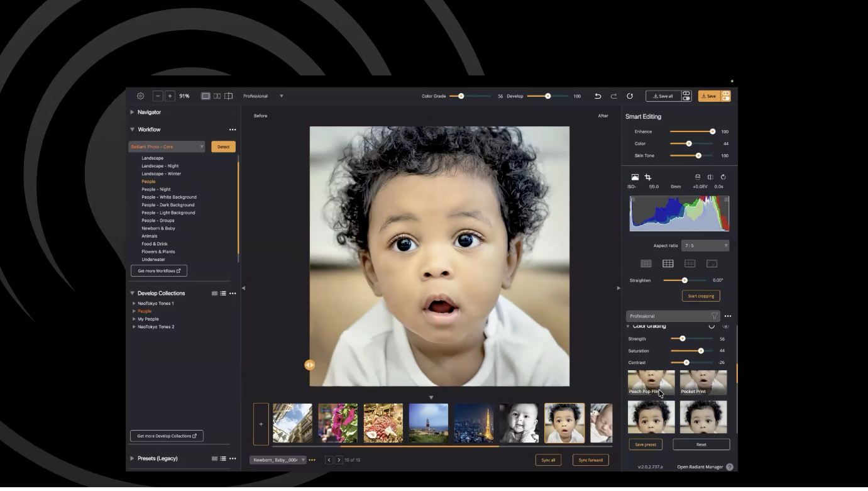Toggle Color Grading visibility eye icon
The width and height of the screenshot is (868, 491).
click(725, 326)
